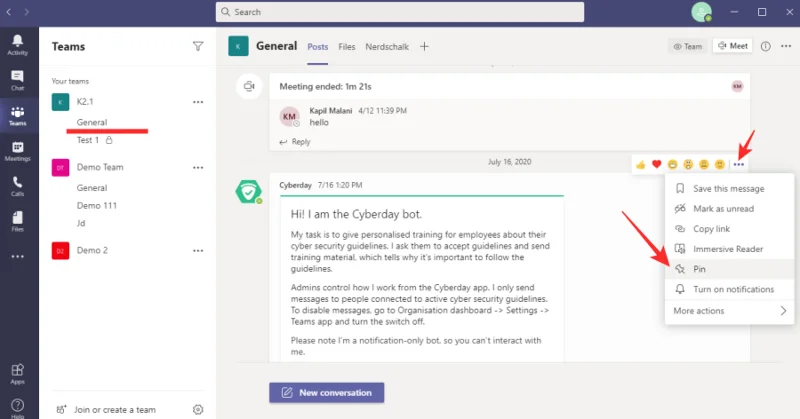Switch to the Files tab
Image resolution: width=800 pixels, height=419 pixels.
[346, 46]
